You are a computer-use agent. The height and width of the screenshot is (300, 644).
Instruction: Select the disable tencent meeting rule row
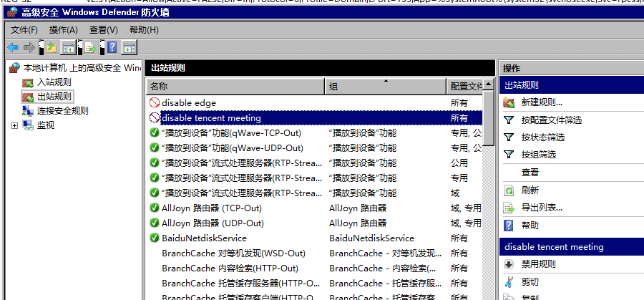[x=315, y=118]
